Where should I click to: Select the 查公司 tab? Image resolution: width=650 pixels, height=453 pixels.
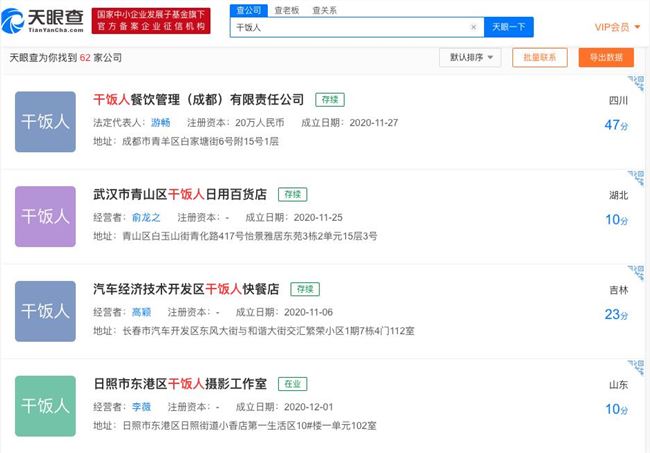(x=249, y=10)
